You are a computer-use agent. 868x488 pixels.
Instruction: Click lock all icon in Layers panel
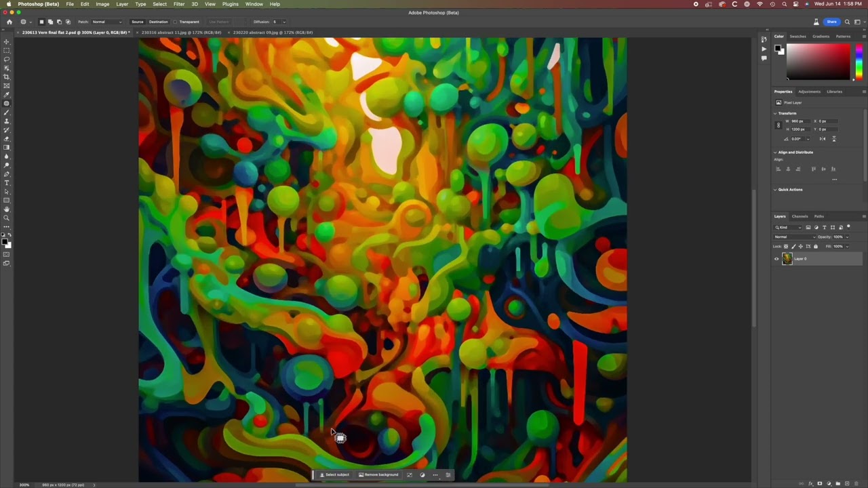point(816,246)
